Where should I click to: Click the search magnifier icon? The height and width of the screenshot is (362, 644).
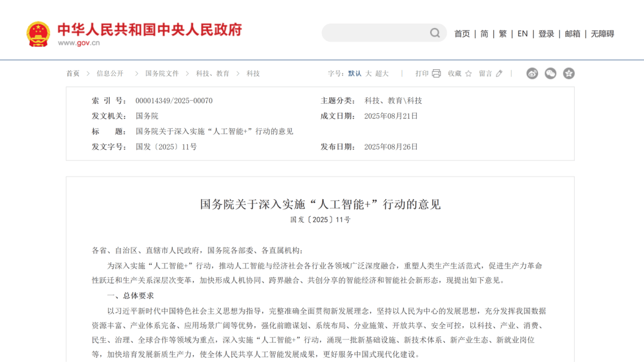[435, 33]
